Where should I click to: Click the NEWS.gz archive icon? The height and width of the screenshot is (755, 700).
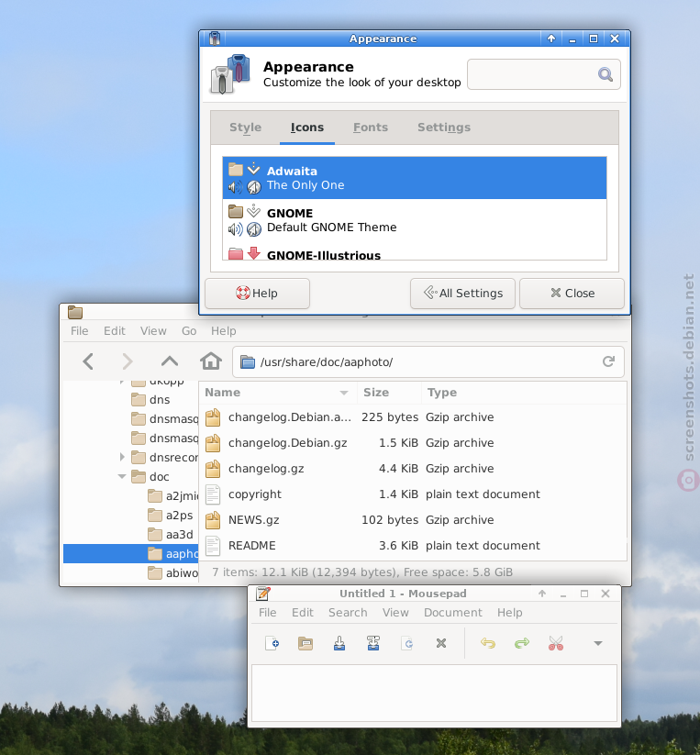click(x=213, y=520)
